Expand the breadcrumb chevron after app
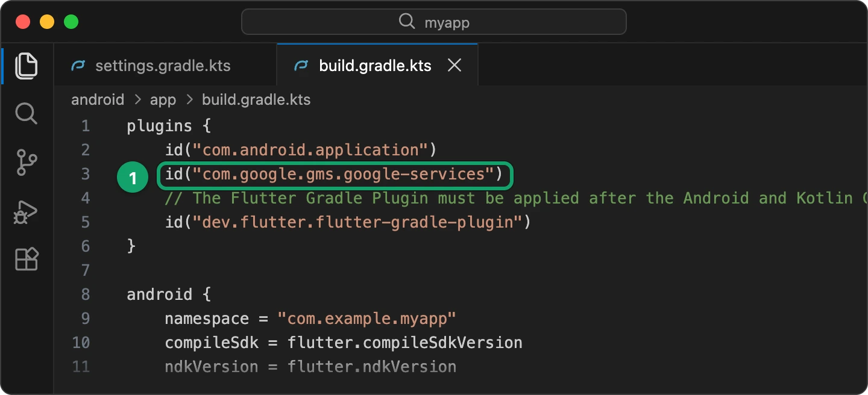Viewport: 868px width, 395px height. [x=189, y=100]
